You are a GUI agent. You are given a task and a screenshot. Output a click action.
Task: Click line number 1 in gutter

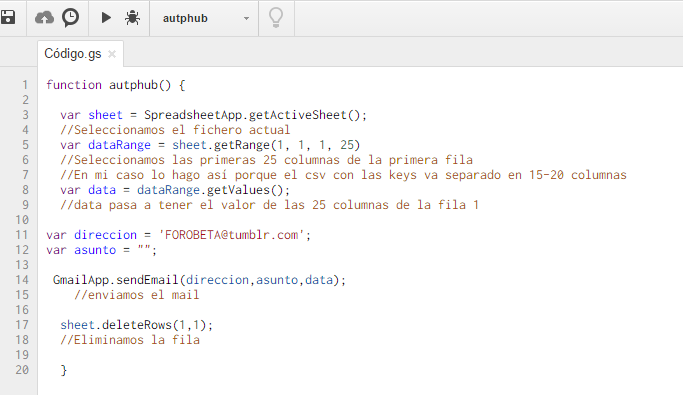[x=25, y=85]
